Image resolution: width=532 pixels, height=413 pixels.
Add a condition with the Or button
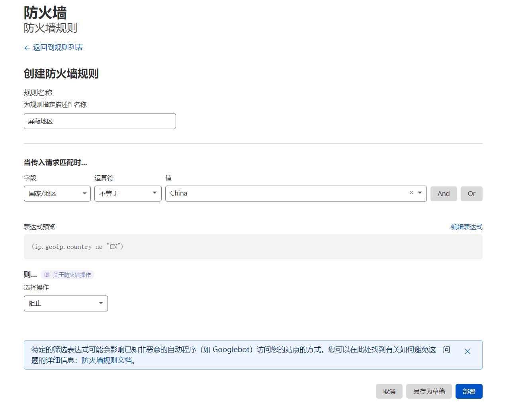(471, 194)
